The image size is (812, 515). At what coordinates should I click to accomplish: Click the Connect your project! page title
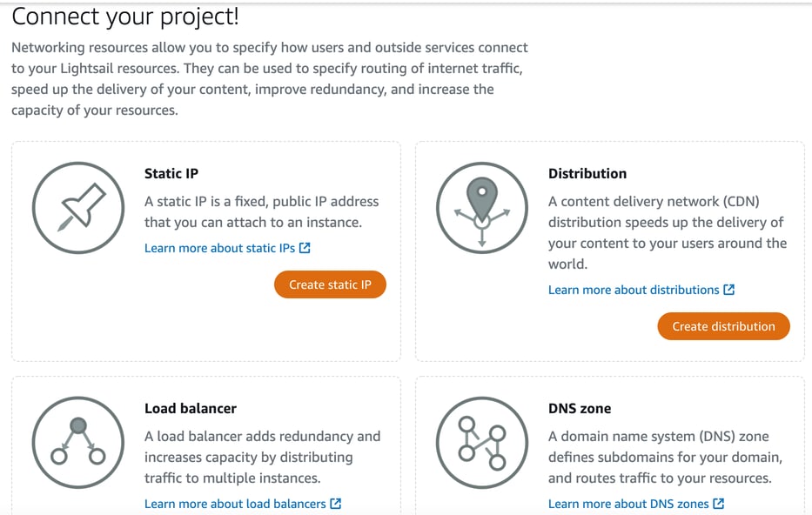tap(125, 17)
